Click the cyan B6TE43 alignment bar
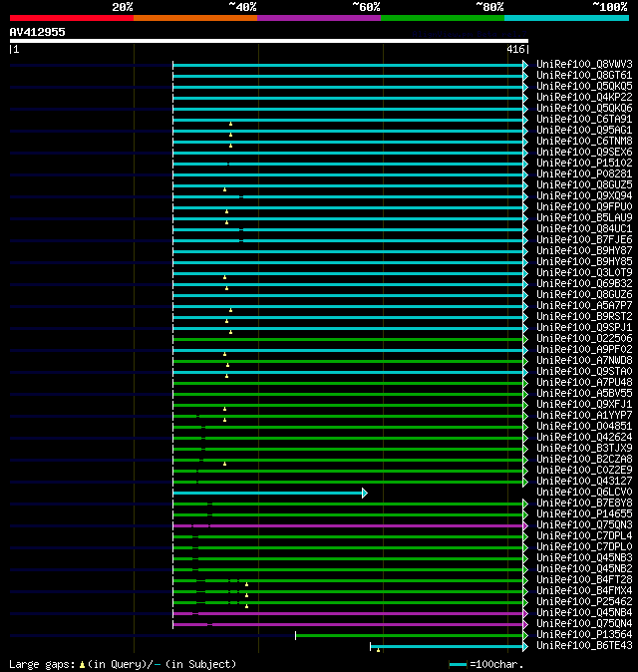Image resolution: width=638 pixels, height=672 pixels. tap(447, 646)
